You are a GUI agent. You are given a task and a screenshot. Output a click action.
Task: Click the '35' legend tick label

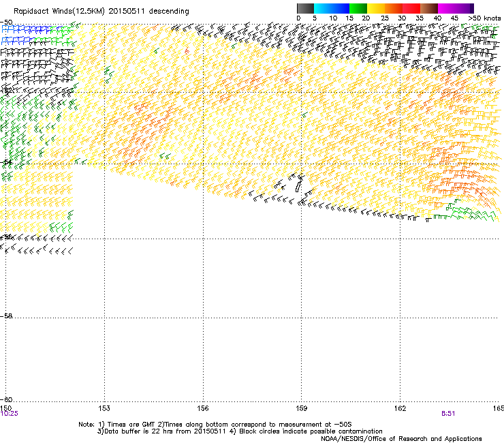(420, 18)
